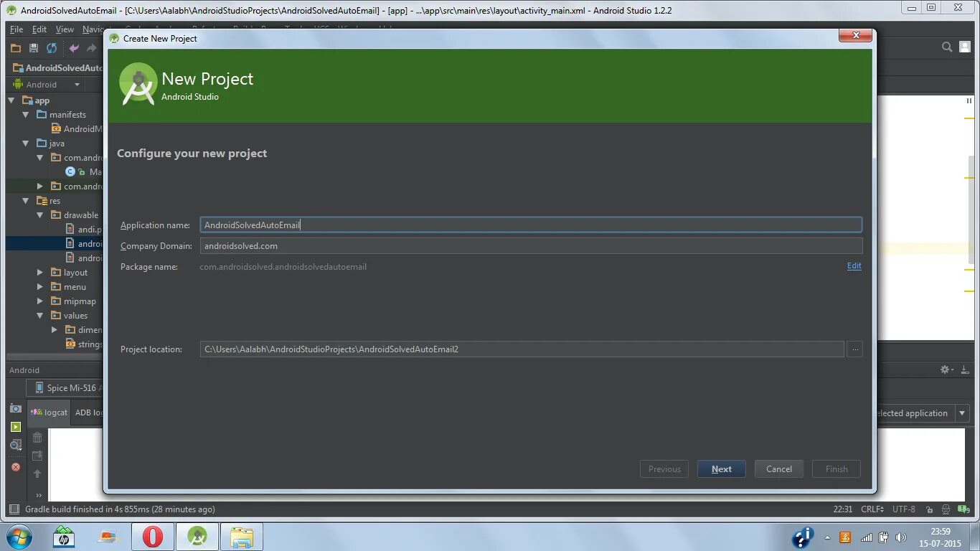This screenshot has height=551, width=980.
Task: Open the Windows Start menu
Action: (x=19, y=537)
